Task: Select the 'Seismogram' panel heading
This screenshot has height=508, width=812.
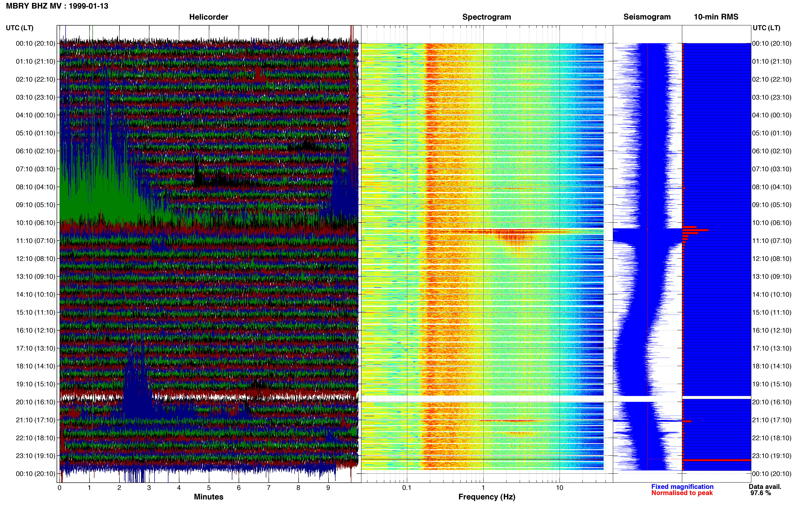Action: [647, 17]
